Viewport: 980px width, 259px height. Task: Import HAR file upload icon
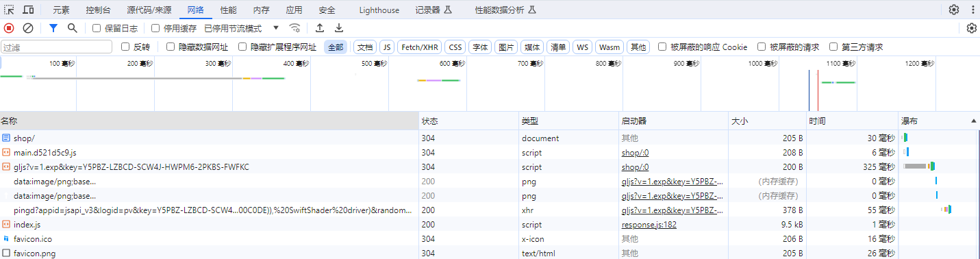point(320,28)
